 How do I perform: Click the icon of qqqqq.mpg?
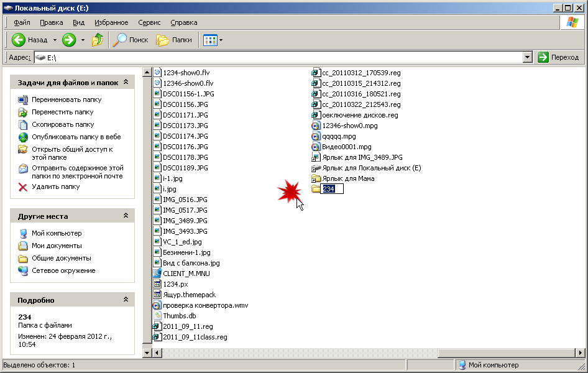[316, 136]
